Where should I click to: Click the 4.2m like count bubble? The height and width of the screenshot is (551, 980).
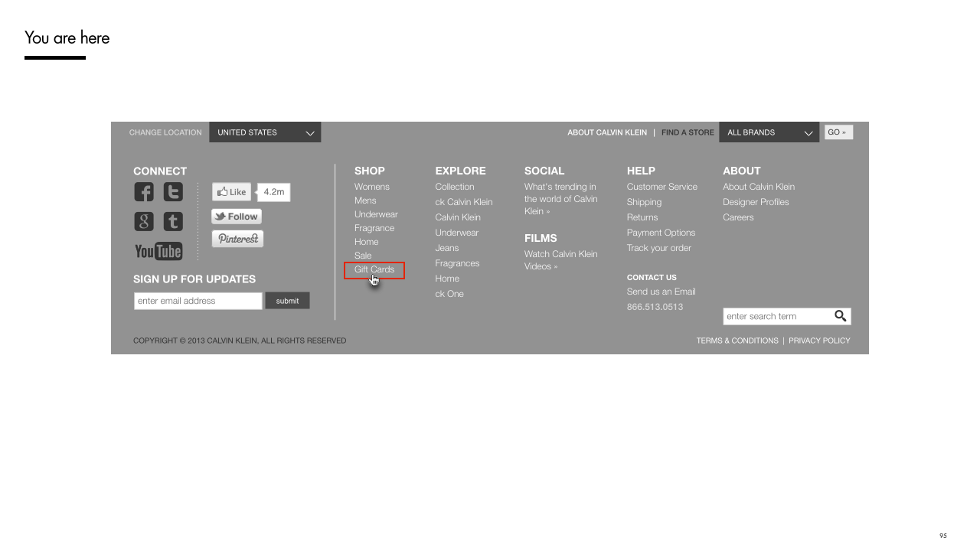(273, 192)
